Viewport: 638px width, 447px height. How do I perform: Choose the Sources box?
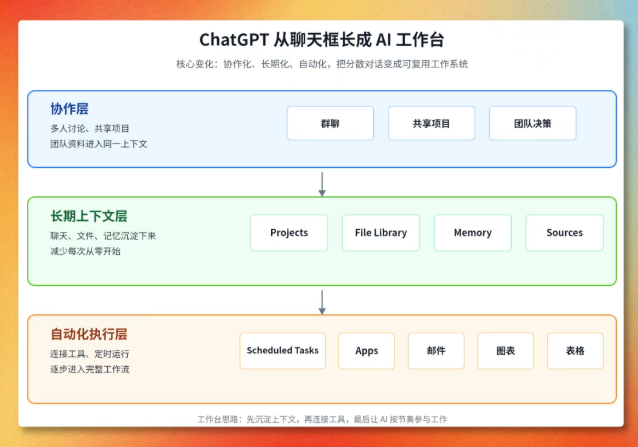point(564,233)
